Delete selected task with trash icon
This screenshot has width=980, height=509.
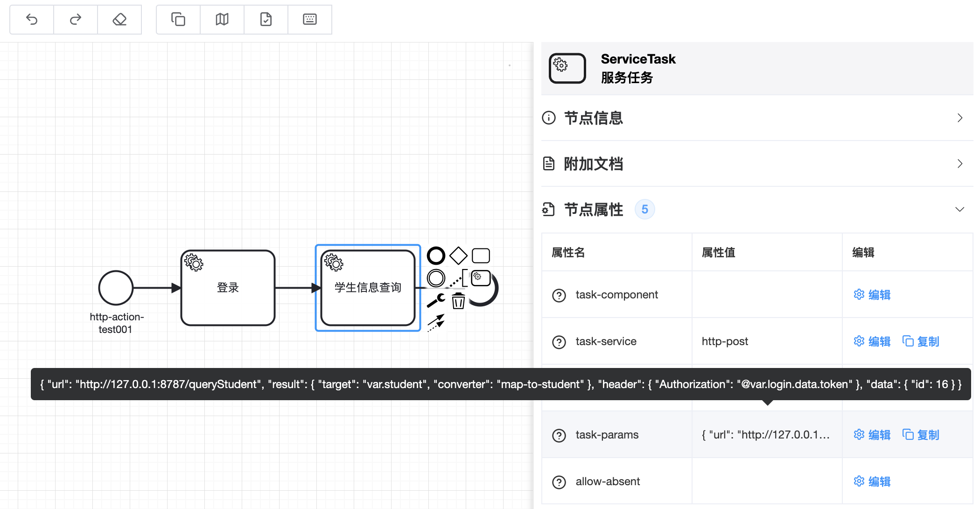pyautogui.click(x=458, y=301)
